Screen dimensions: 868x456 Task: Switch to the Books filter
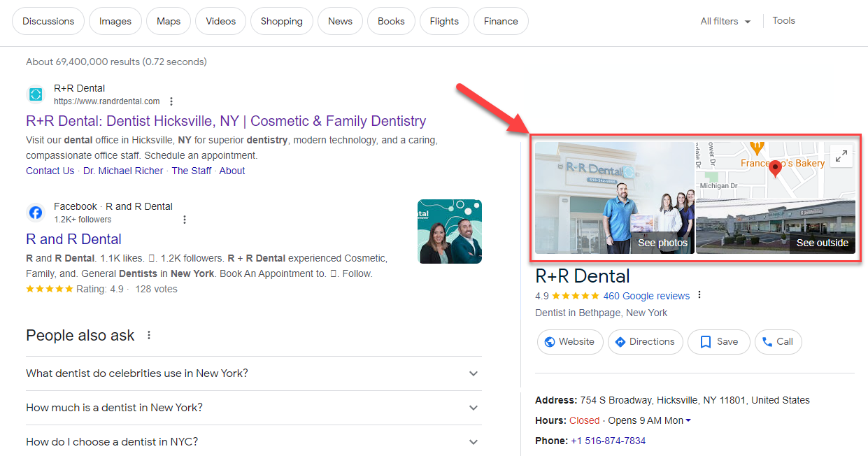click(x=391, y=21)
